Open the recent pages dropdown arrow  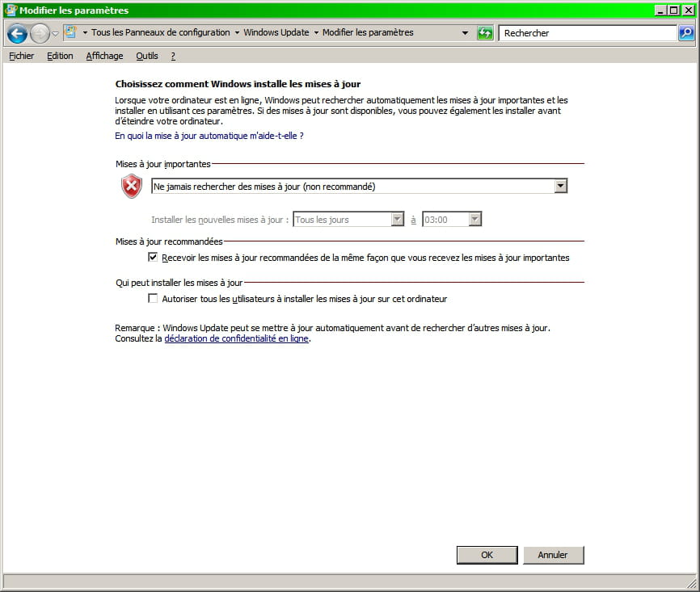coord(55,33)
